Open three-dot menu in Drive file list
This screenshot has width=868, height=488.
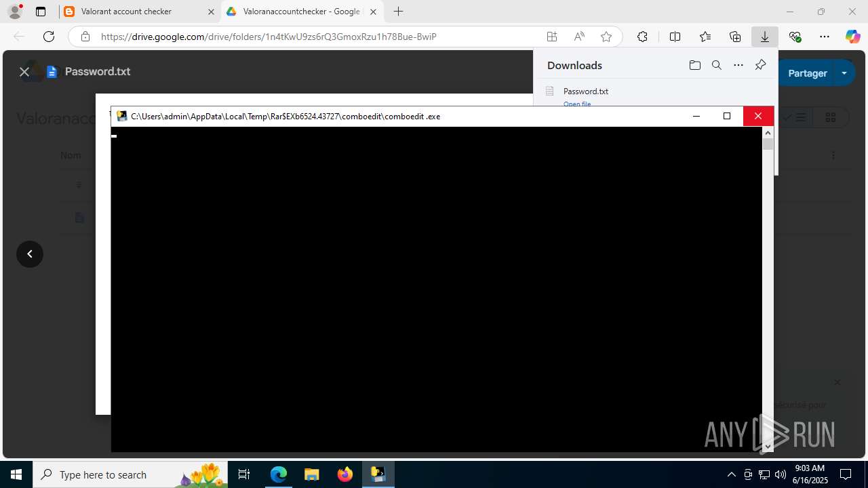[x=833, y=155]
